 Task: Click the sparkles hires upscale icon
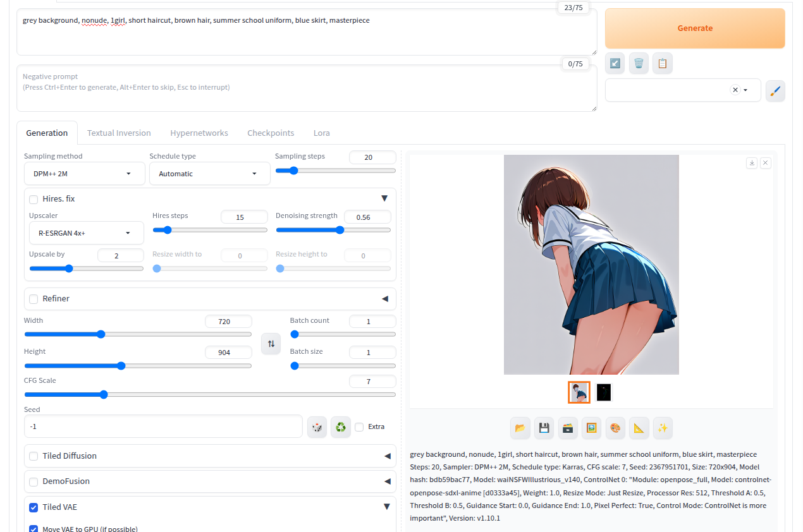coord(663,428)
